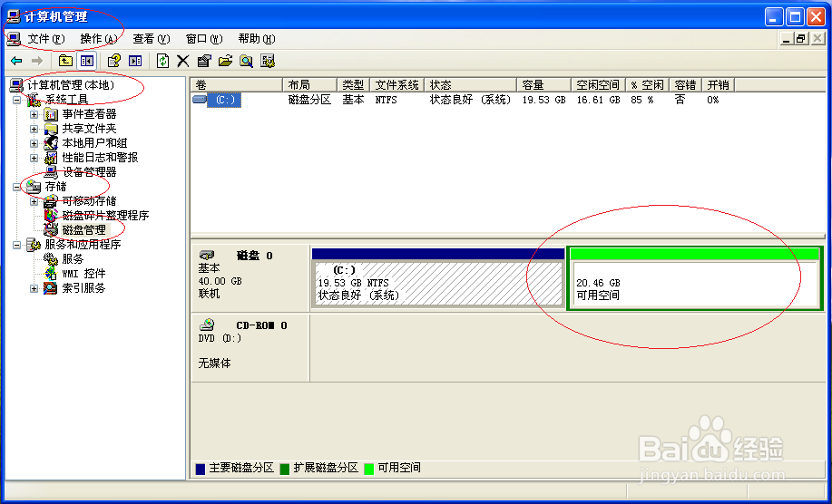832x504 pixels.
Task: Select 事件查看器 label in the tree
Action: point(89,114)
